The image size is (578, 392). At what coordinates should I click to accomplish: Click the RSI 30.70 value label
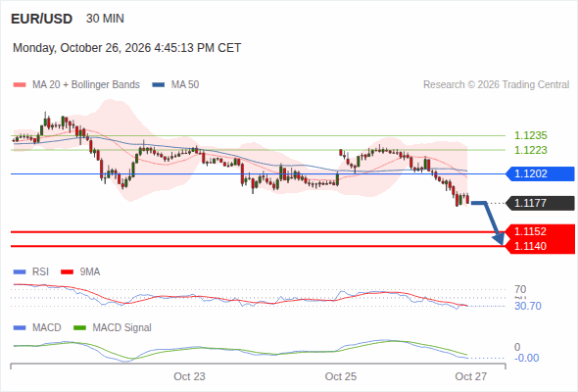click(x=528, y=306)
